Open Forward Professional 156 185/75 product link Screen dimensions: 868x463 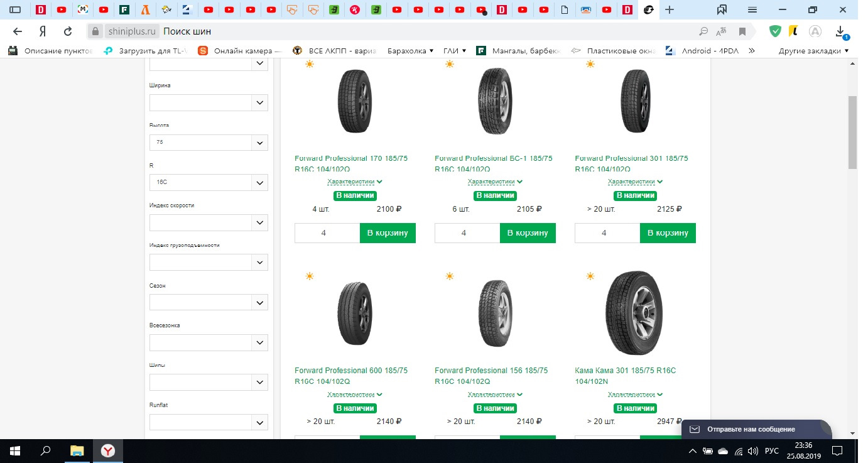(491, 376)
